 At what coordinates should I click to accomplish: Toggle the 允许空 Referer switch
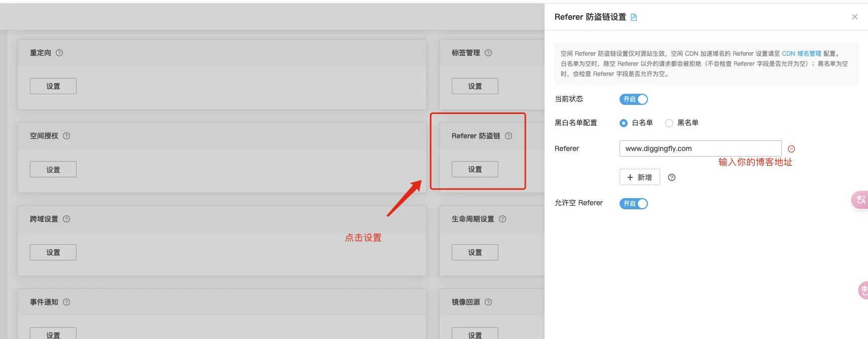click(634, 204)
